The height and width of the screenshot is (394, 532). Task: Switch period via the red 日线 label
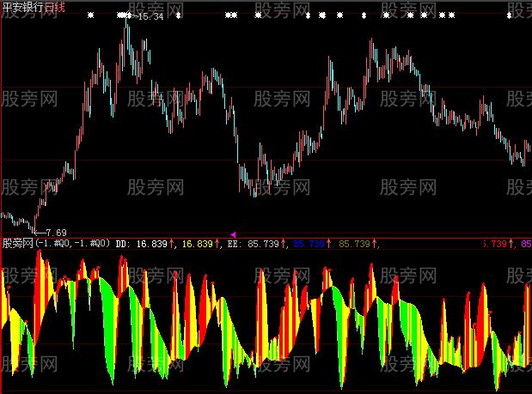pyautogui.click(x=56, y=7)
